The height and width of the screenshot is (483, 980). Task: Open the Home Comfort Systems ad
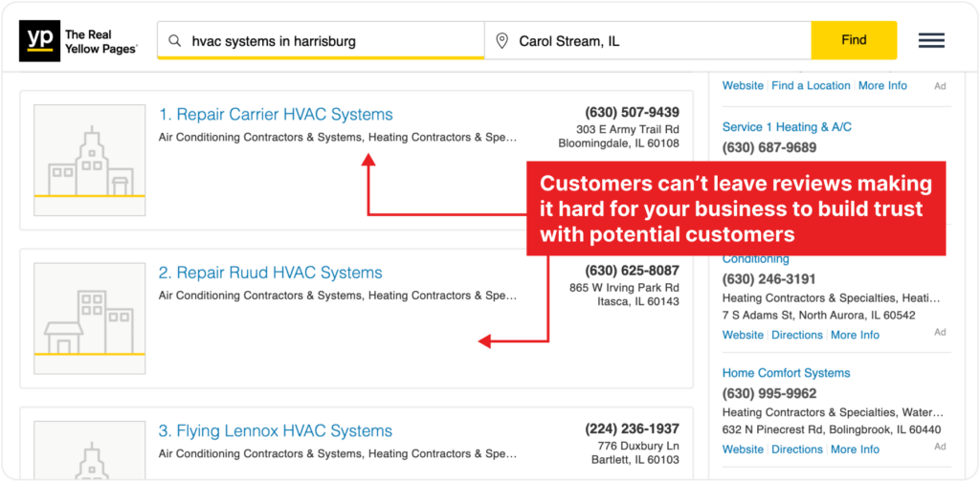(787, 373)
